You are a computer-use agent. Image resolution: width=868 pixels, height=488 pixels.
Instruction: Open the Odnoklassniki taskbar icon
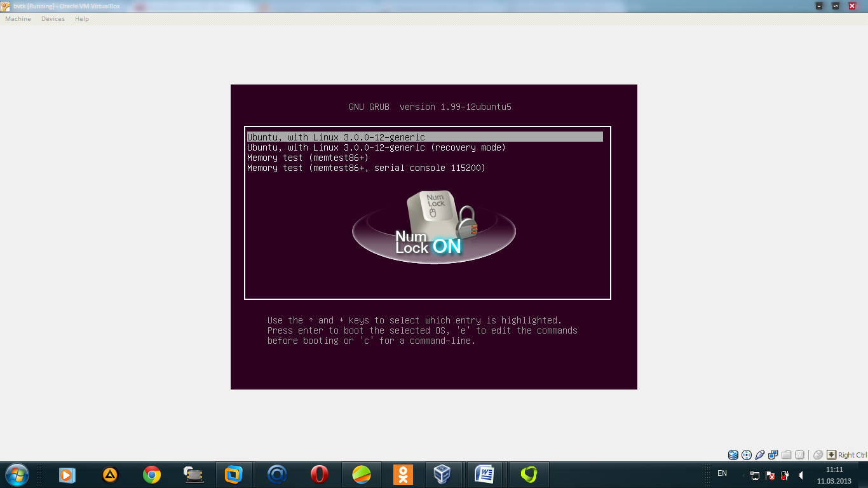coord(403,475)
